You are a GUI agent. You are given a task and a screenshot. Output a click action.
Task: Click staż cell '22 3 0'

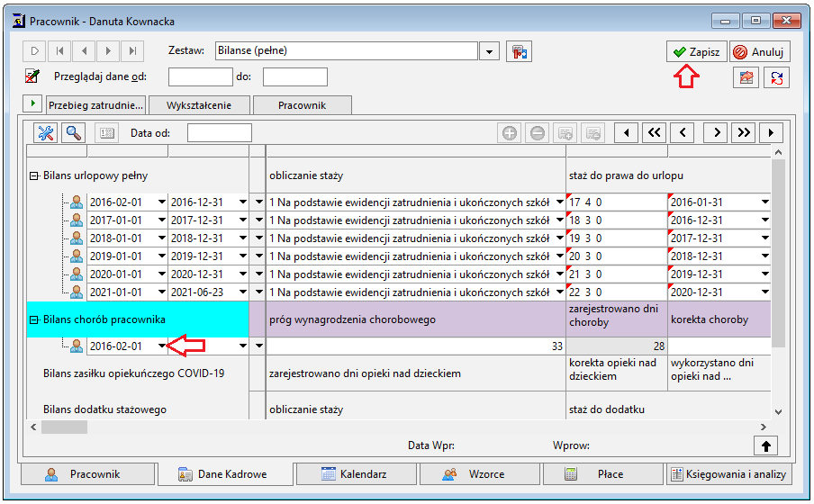[617, 292]
